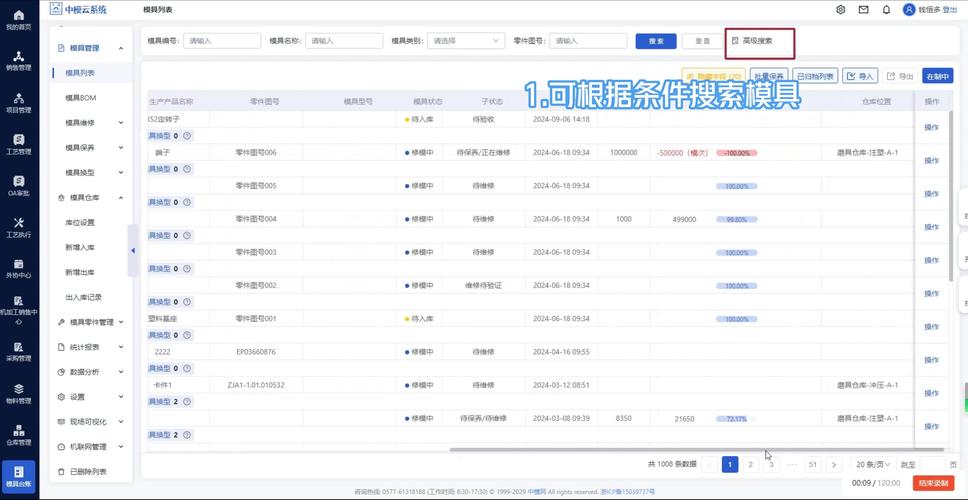Click the 登出 logout link
Screen dimensions: 968x500
[x=950, y=10]
